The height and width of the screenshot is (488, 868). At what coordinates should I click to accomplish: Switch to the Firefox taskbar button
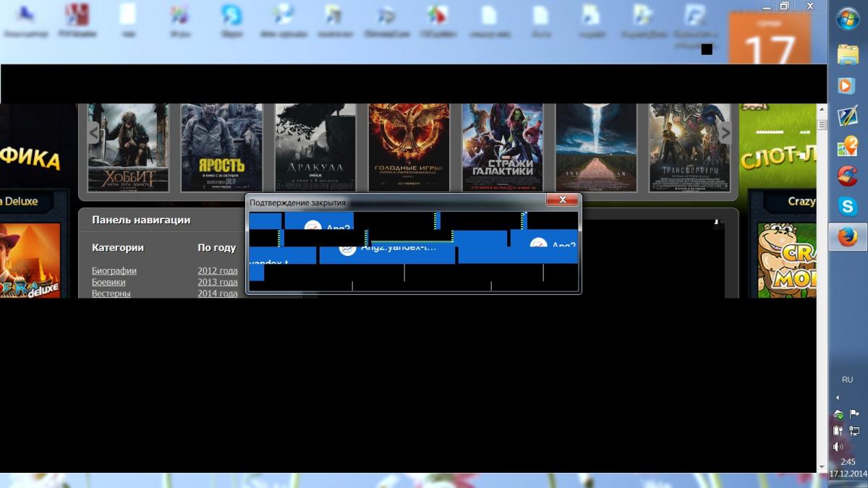847,236
